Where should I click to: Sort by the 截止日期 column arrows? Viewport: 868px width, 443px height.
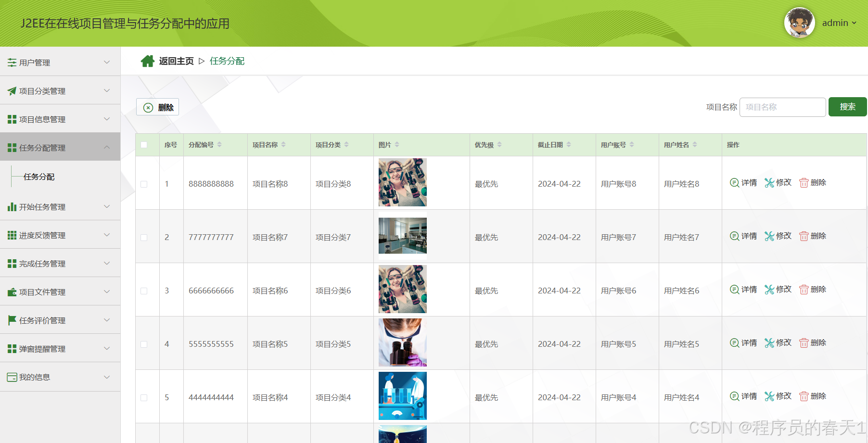pyautogui.click(x=569, y=144)
